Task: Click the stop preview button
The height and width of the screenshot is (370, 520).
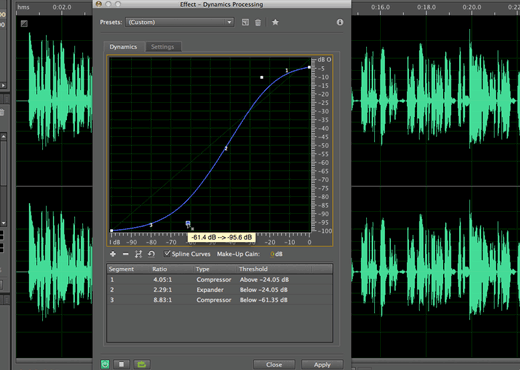Action: pyautogui.click(x=122, y=364)
